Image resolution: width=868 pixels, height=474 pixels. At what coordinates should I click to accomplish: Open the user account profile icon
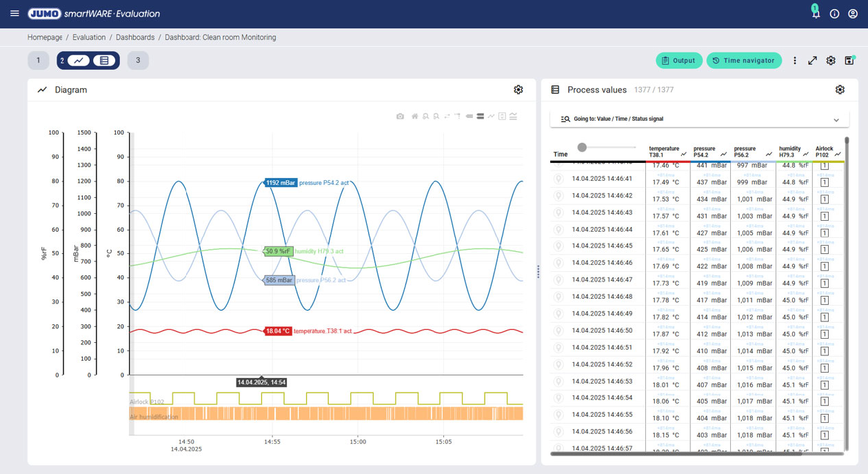click(853, 14)
